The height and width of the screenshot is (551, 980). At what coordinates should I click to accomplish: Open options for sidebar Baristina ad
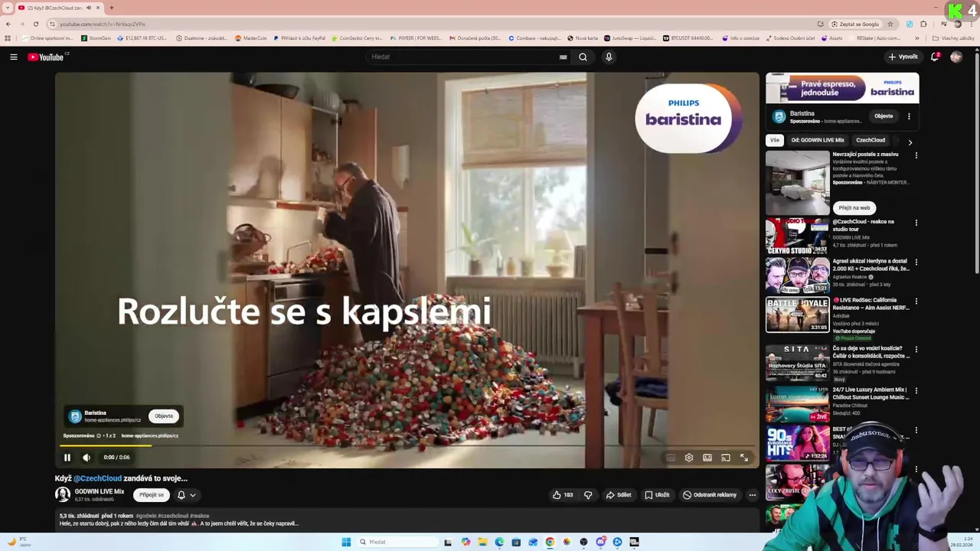(909, 116)
